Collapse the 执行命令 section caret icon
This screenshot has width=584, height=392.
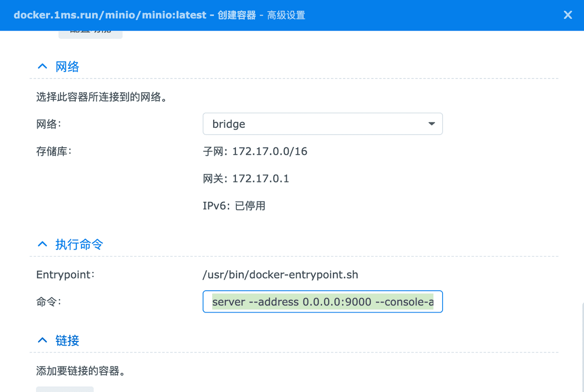(42, 244)
